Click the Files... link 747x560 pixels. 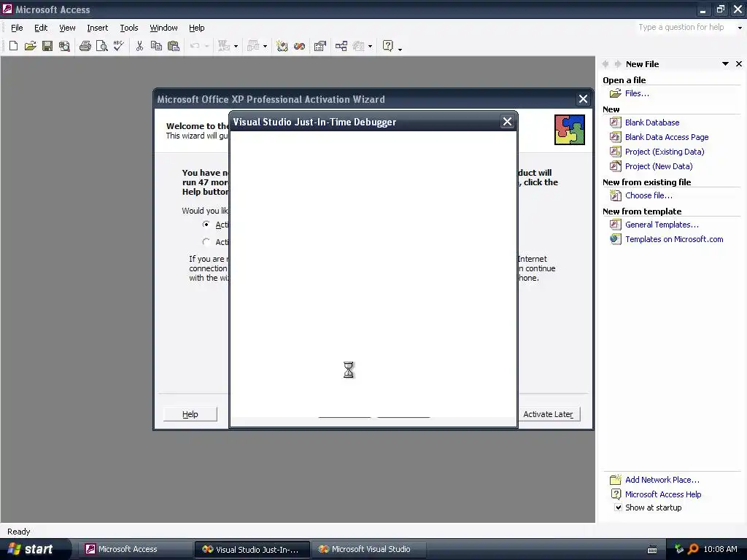click(637, 93)
